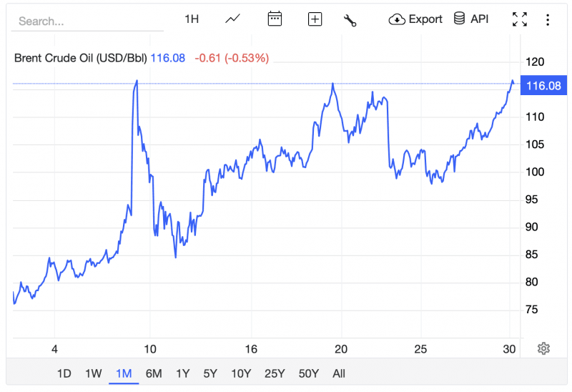Focus the Search input field
This screenshot has width=572, height=392.
tap(87, 21)
